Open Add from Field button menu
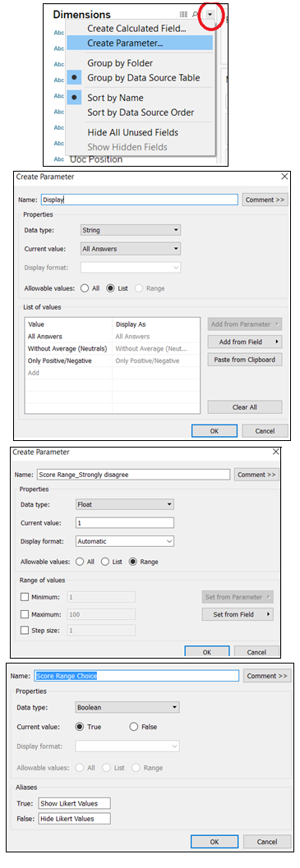The height and width of the screenshot is (868, 300). 245,342
